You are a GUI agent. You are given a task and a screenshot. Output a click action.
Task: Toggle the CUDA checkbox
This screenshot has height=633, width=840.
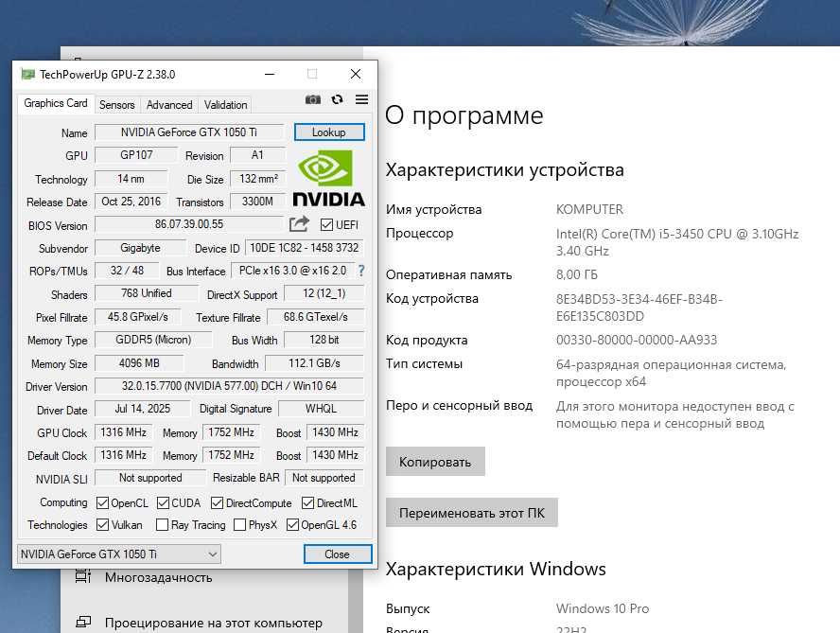pos(163,502)
